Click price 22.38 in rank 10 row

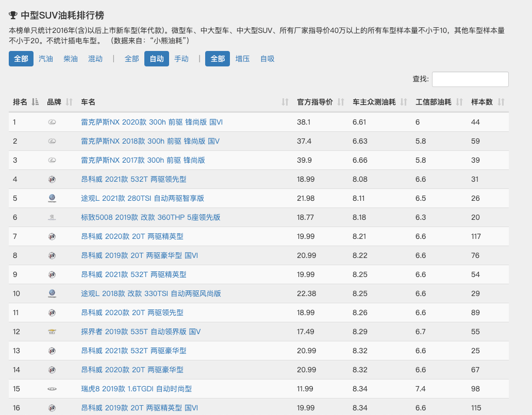coord(306,293)
